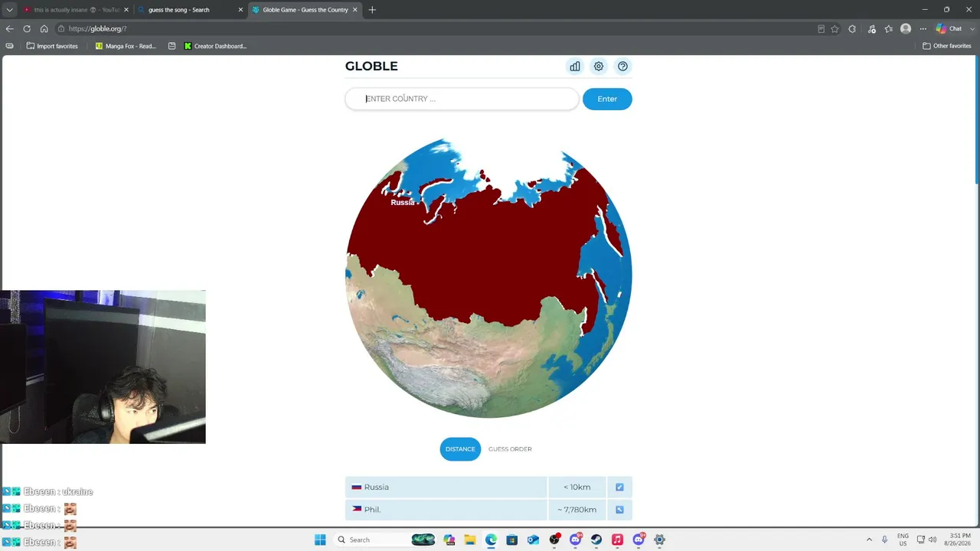Open Microsoft Store from the taskbar
This screenshot has height=551, width=980.
(x=512, y=540)
